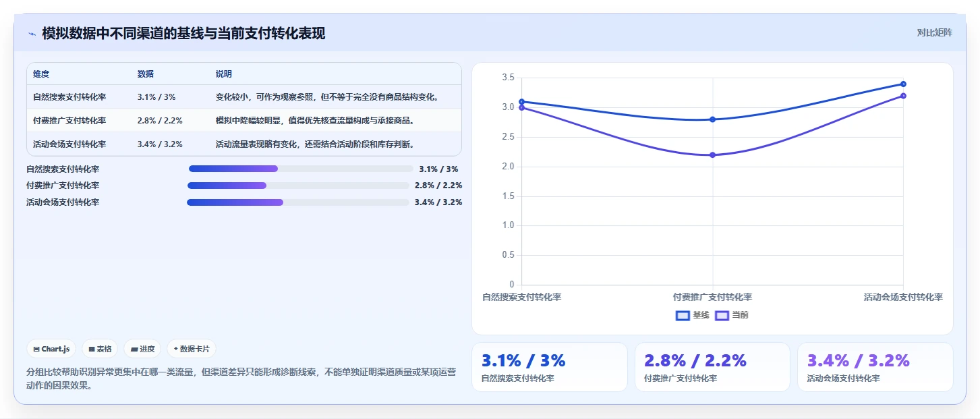Click the 当前 legend color box
980x419 pixels.
point(722,315)
